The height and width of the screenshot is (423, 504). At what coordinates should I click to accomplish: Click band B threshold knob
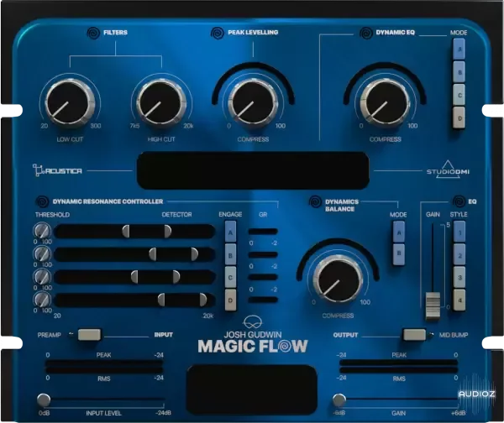pos(43,253)
